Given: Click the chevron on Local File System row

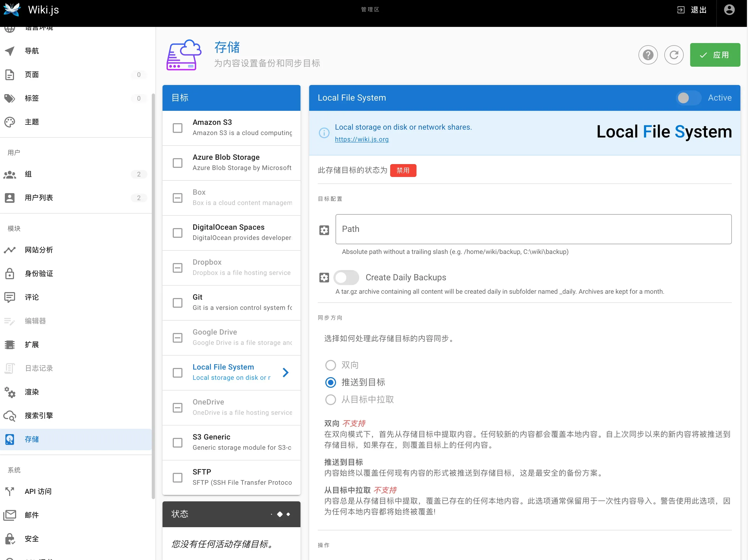Looking at the screenshot, I should [286, 373].
